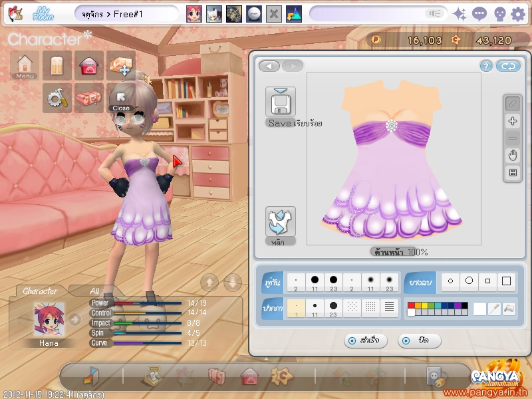
Task: Click the exit door icon in bottom bar
Action: pyautogui.click(x=91, y=376)
